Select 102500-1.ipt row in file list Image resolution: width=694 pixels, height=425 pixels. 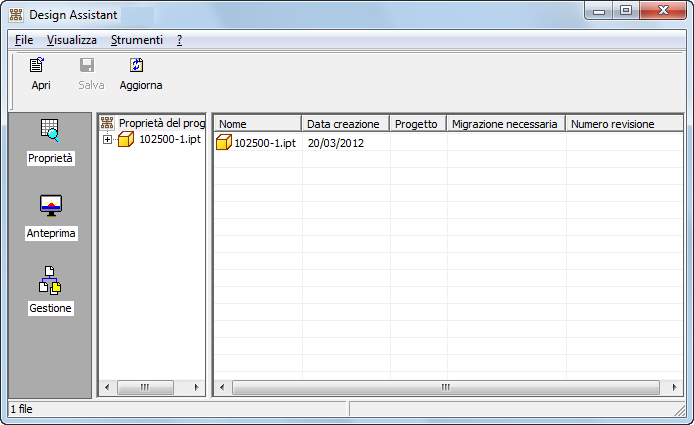[448, 143]
